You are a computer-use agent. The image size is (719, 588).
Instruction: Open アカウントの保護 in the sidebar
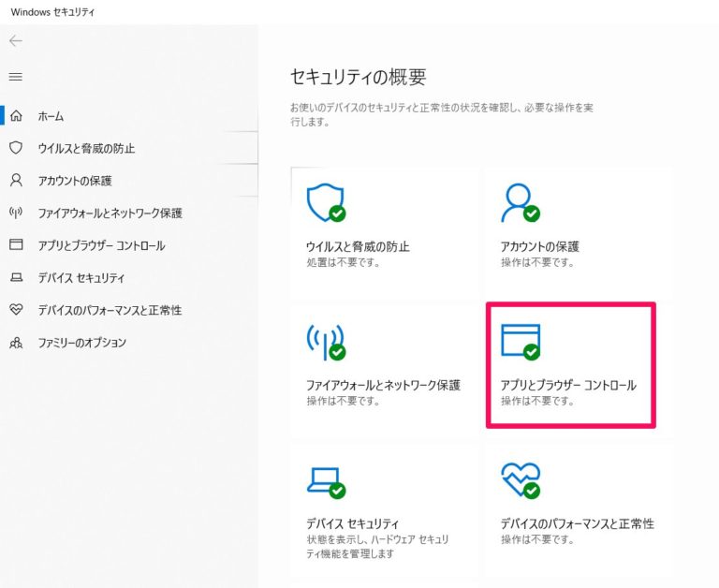tap(75, 181)
